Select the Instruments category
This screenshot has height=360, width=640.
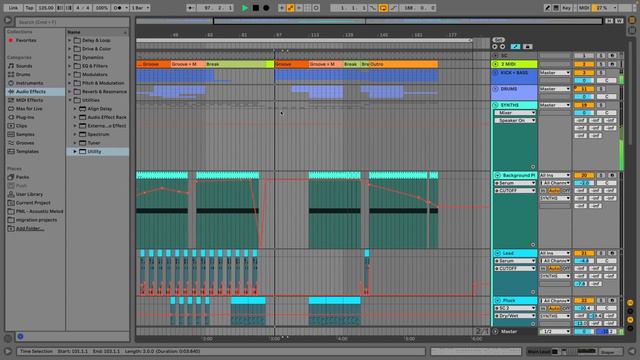pos(29,83)
